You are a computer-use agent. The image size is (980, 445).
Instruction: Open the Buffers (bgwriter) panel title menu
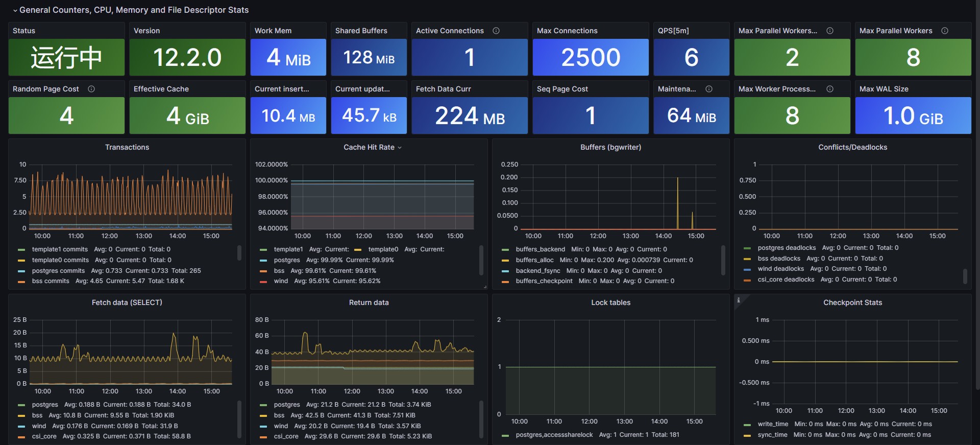[610, 147]
